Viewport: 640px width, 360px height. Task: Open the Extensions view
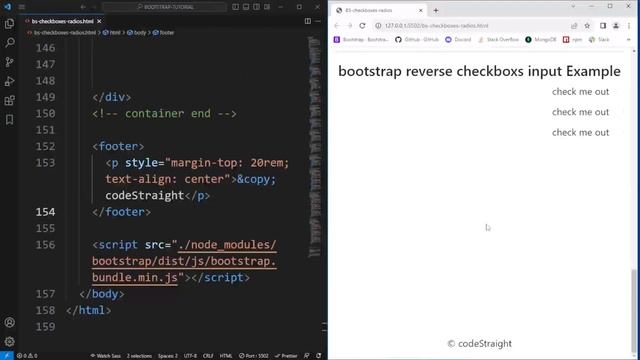(9, 100)
